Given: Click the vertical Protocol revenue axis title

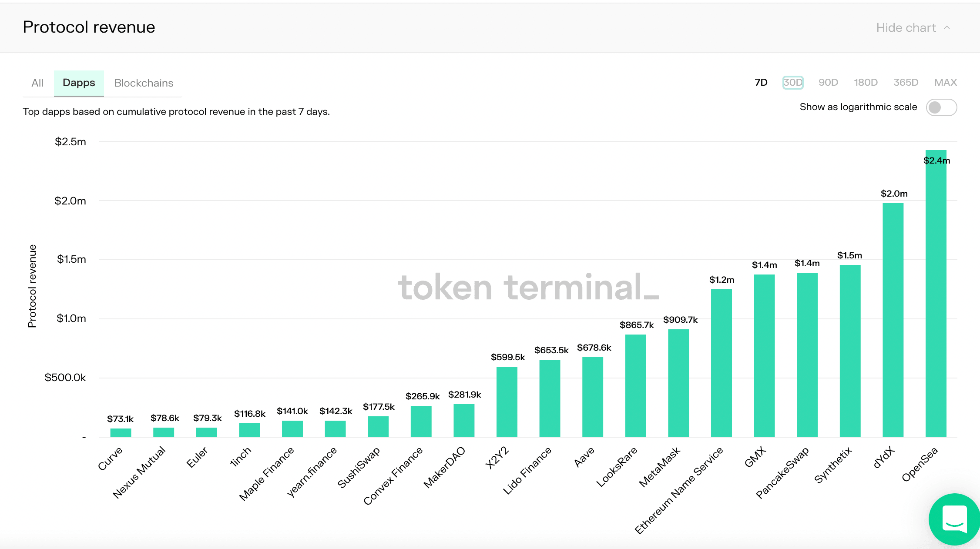Looking at the screenshot, I should [x=32, y=286].
